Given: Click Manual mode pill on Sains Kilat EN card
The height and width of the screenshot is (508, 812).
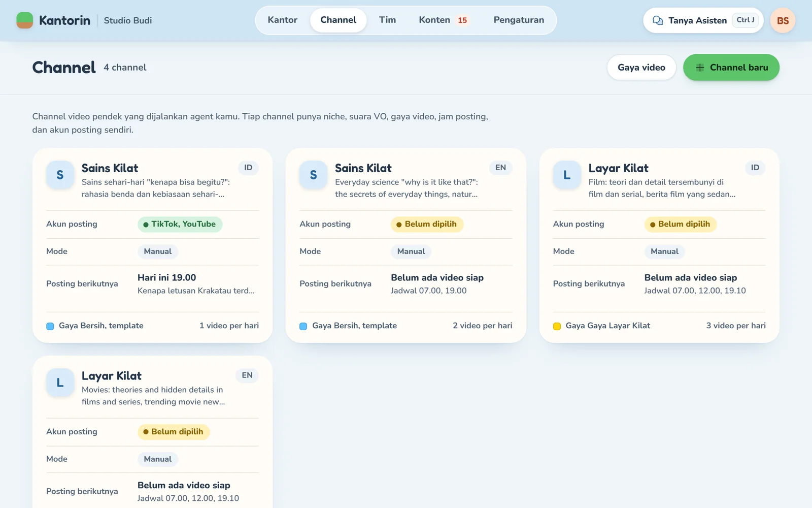Looking at the screenshot, I should pyautogui.click(x=411, y=251).
